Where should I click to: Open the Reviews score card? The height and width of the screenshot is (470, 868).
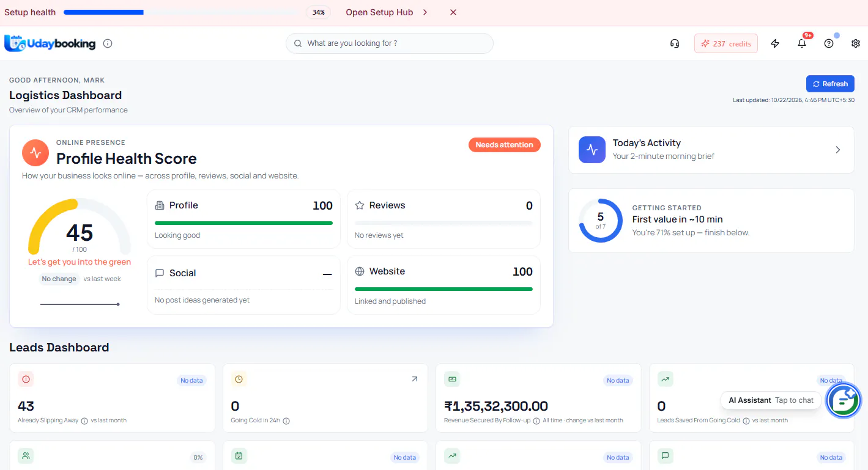tap(443, 219)
